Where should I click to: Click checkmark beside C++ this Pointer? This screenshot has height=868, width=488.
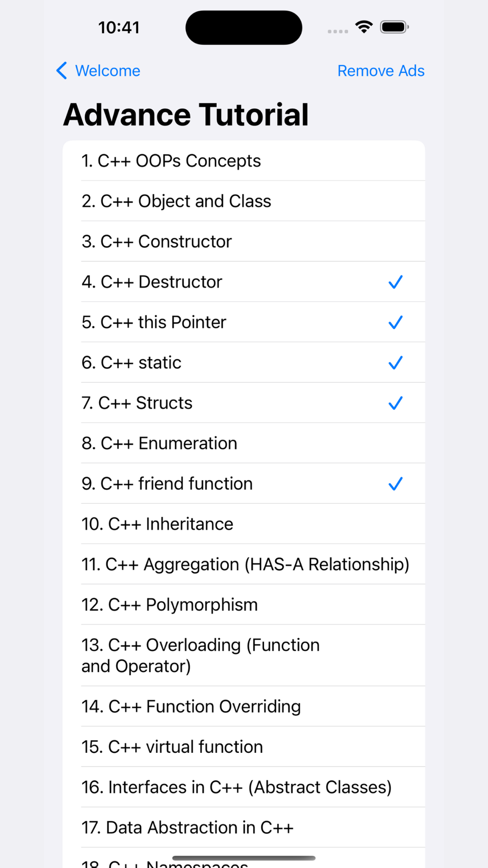click(395, 323)
